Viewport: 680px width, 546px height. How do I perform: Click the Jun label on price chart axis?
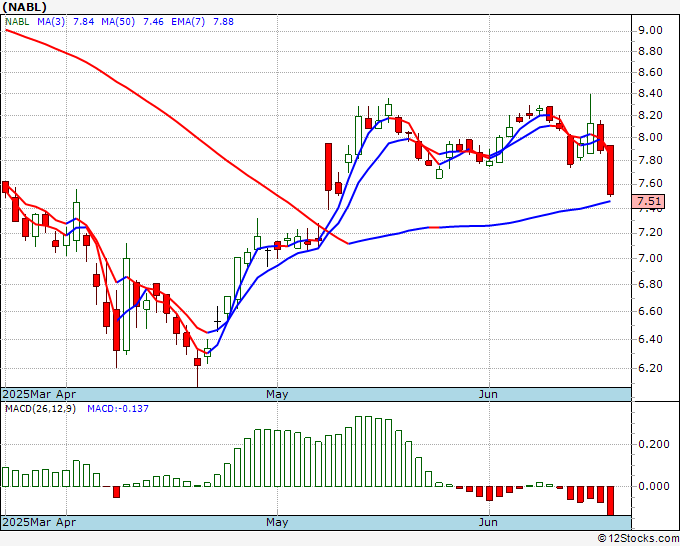488,394
